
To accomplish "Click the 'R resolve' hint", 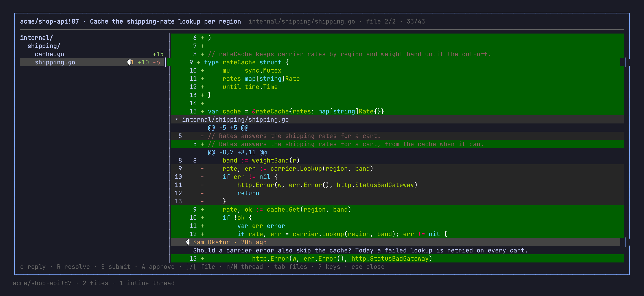I will pyautogui.click(x=73, y=267).
